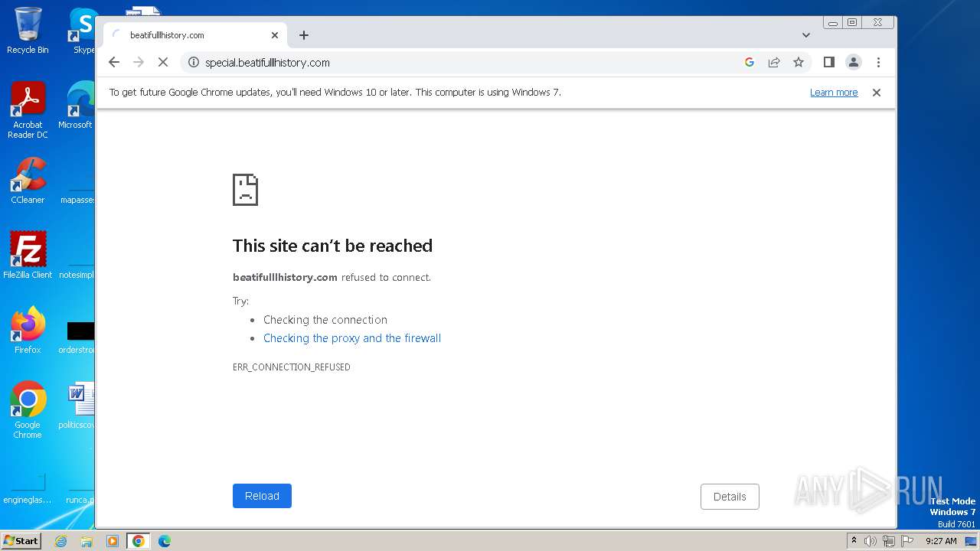Open the Chrome profile avatar
This screenshot has width=980, height=551.
pyautogui.click(x=854, y=63)
